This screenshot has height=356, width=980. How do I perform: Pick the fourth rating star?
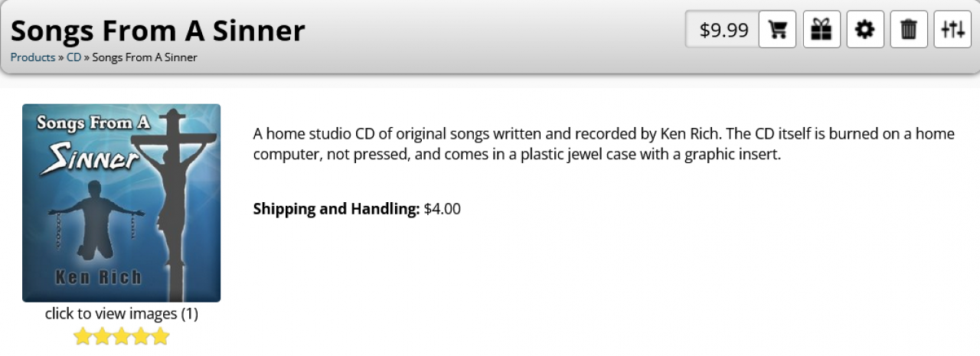141,337
